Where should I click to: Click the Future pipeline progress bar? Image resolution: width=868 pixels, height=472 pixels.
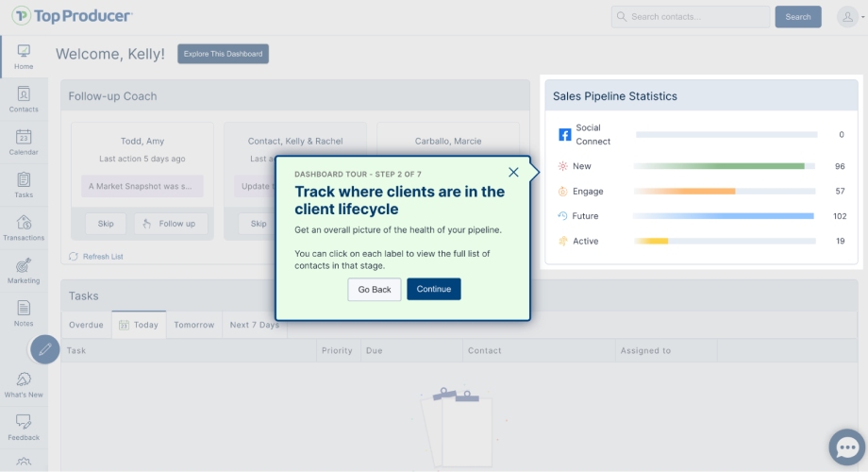tap(724, 216)
